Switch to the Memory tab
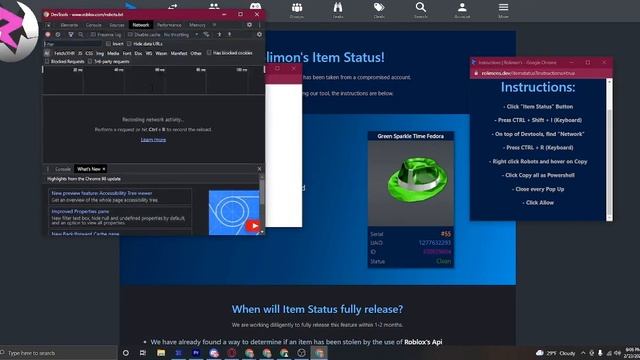 (x=197, y=25)
